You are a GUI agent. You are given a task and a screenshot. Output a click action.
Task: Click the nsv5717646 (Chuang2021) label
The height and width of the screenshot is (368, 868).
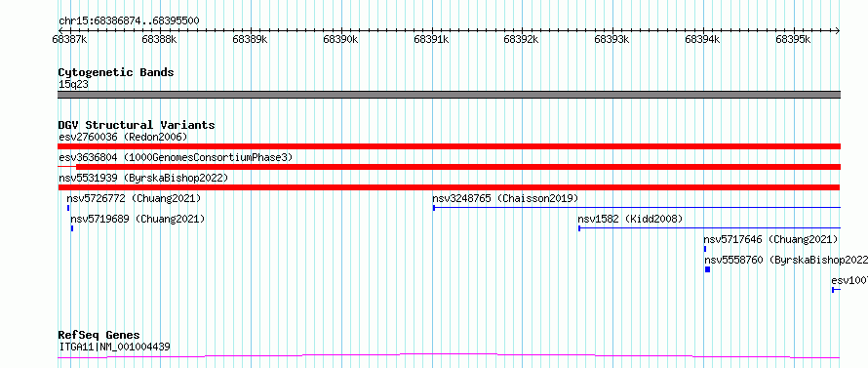[x=770, y=239]
